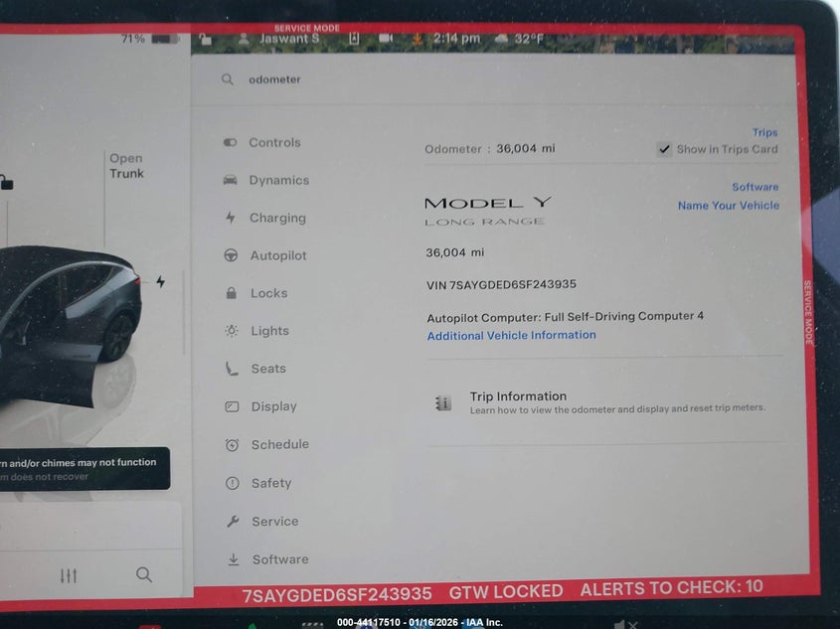Click the Autopilot steering wheel icon
The height and width of the screenshot is (629, 840).
[x=231, y=255]
